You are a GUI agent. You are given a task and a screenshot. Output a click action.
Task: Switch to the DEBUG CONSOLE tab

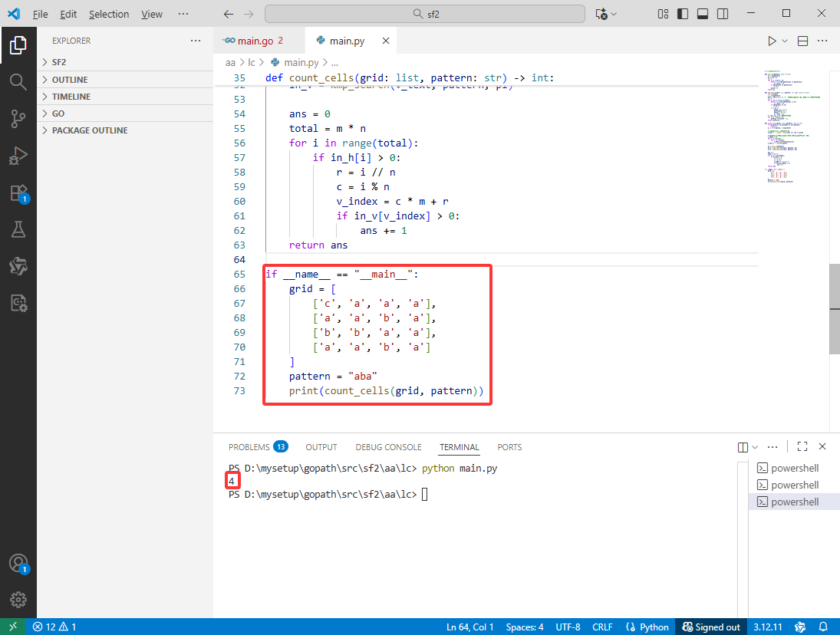click(388, 447)
